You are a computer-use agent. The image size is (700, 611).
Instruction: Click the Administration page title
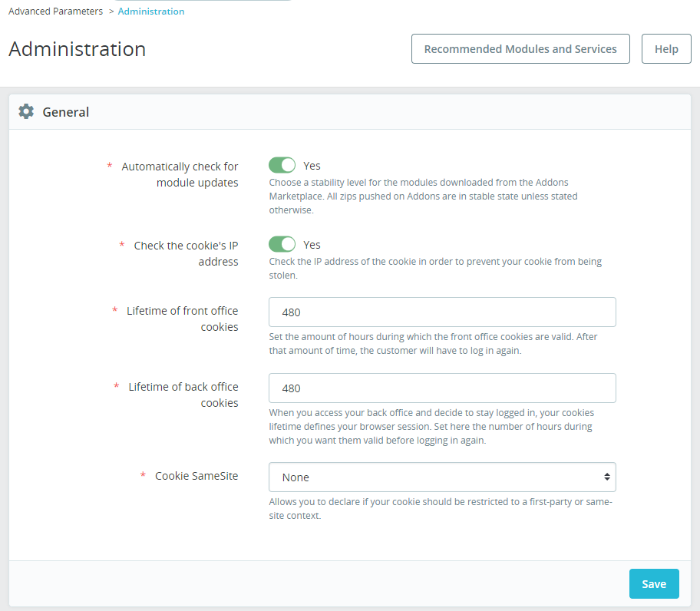[78, 49]
